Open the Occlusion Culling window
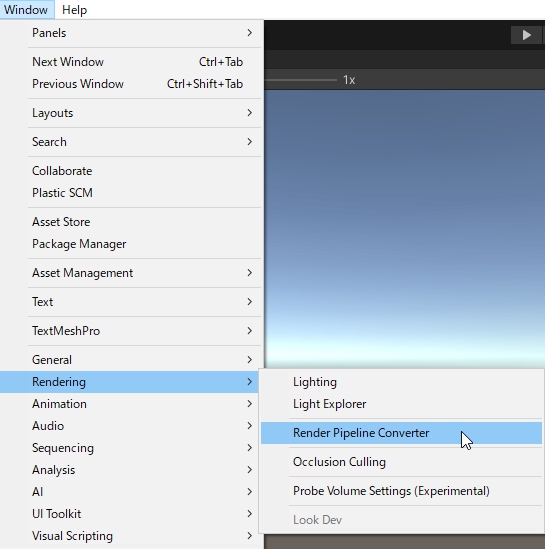The width and height of the screenshot is (545, 549). [401, 462]
